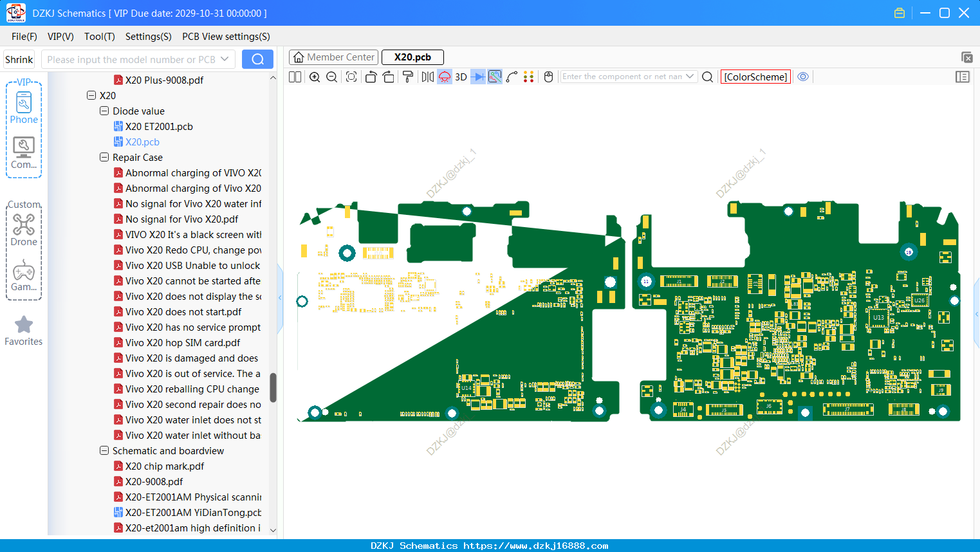This screenshot has height=552, width=980.
Task: Collapse the X20 tree node
Action: [x=91, y=95]
